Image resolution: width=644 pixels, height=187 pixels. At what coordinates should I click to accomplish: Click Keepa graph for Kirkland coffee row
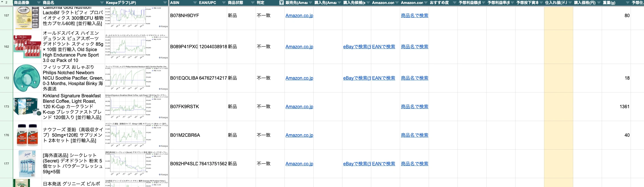(x=137, y=106)
